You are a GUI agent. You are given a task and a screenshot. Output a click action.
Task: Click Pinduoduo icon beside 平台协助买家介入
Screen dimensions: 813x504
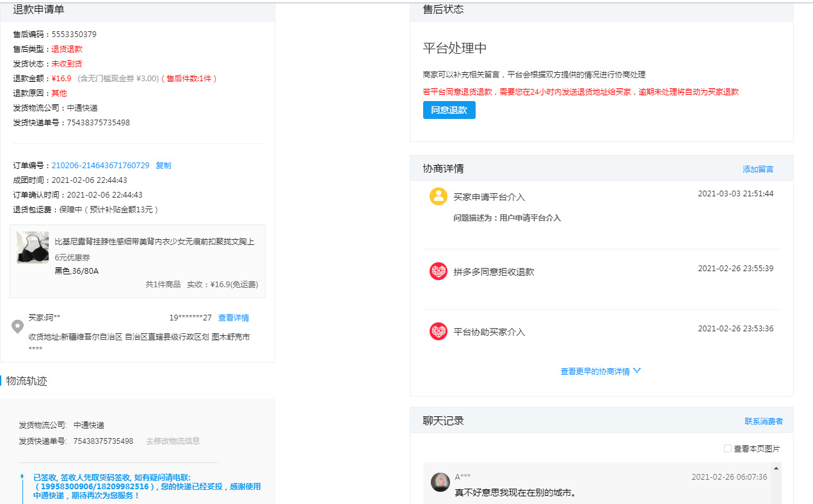pyautogui.click(x=439, y=331)
